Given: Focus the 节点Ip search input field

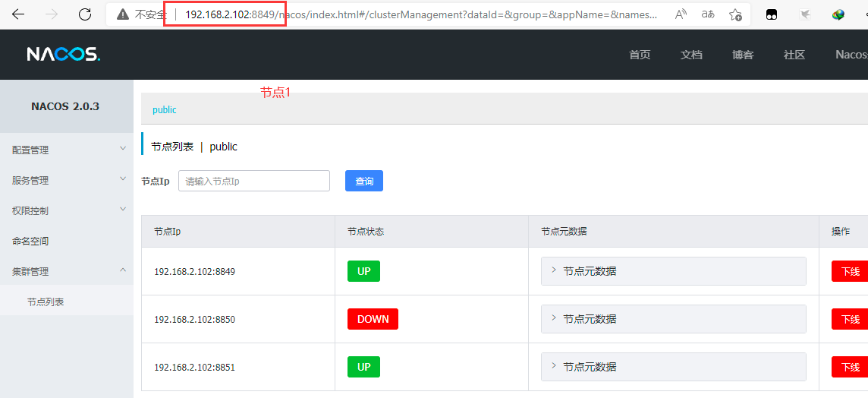Looking at the screenshot, I should click(x=254, y=181).
